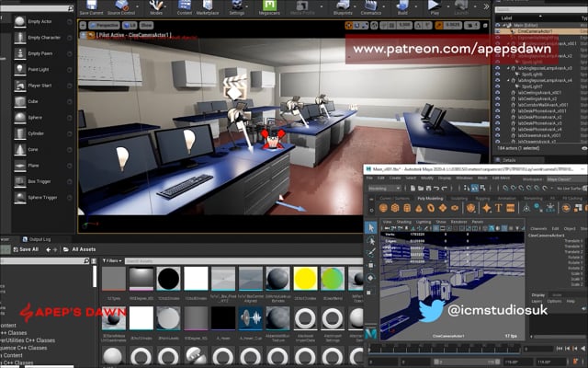This screenshot has width=588, height=368.
Task: Open Maya's Create menu
Action: 394,178
